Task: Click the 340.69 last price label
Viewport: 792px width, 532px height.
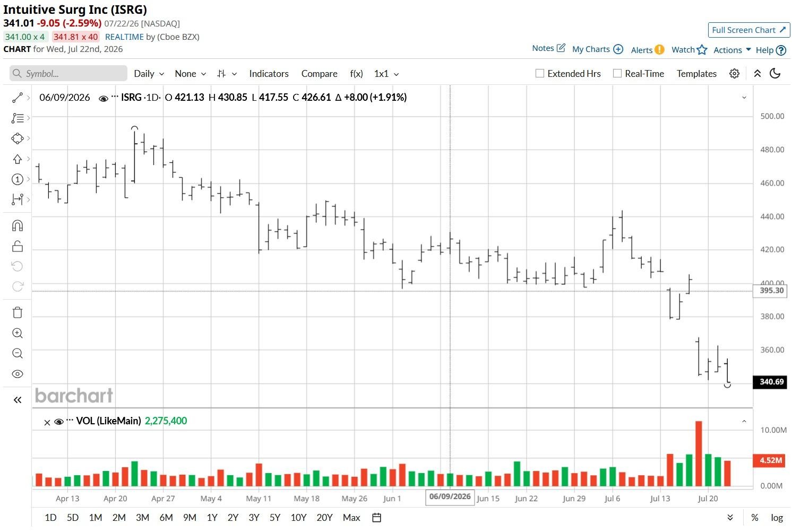Action: [771, 382]
